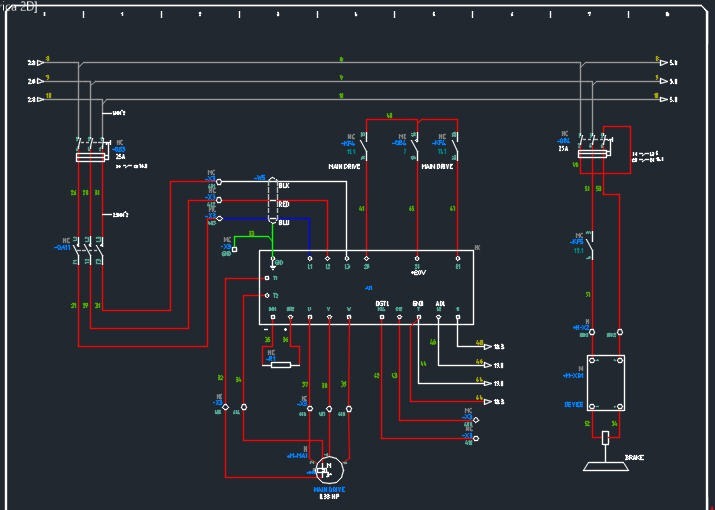Select wire number 44 beside the ENB line
Viewport: 715px width, 510px height.
(x=424, y=364)
